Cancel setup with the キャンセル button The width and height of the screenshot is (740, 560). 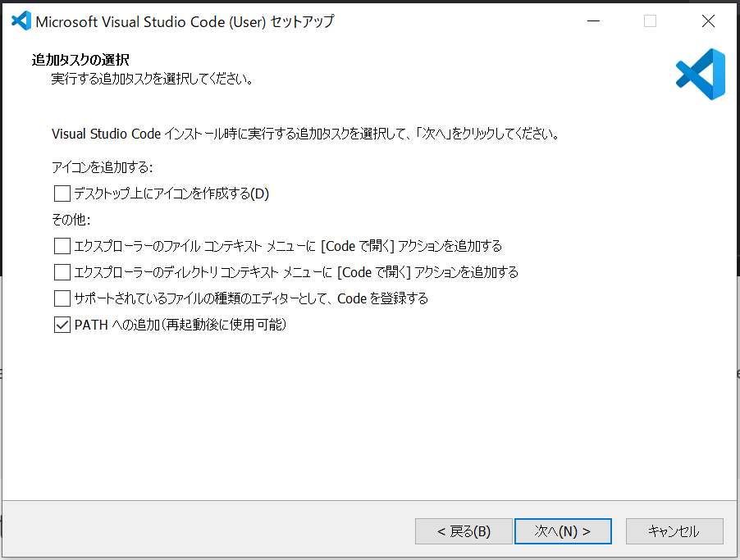coord(674,531)
